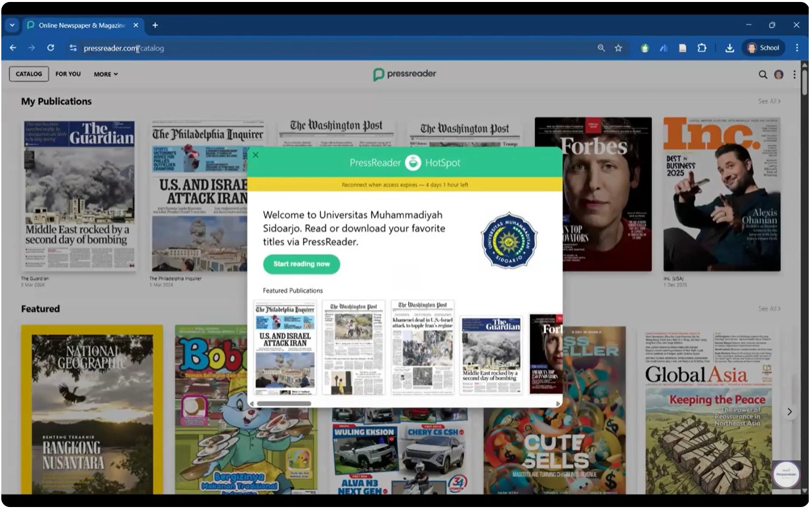Expand the MORE dropdown menu
The height and width of the screenshot is (509, 812).
click(106, 74)
